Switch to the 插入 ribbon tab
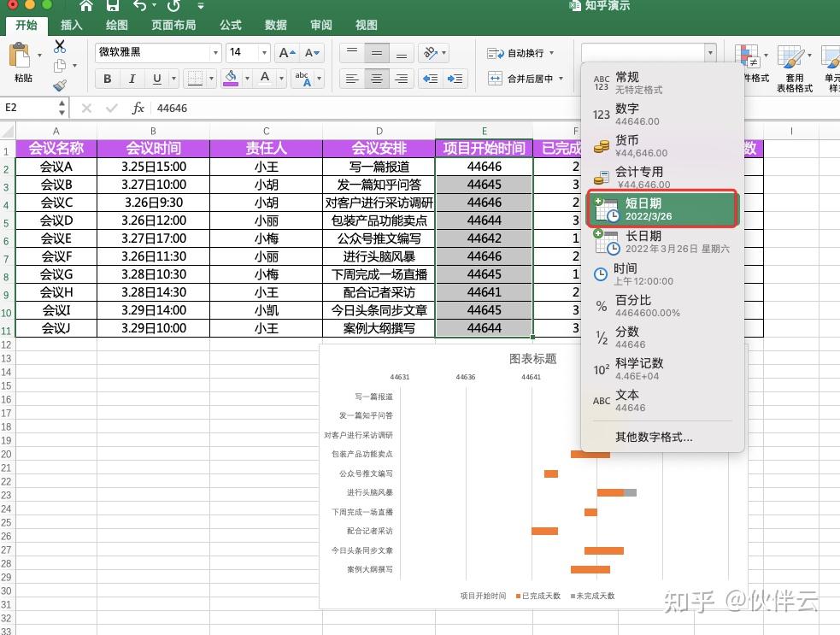 click(x=71, y=25)
